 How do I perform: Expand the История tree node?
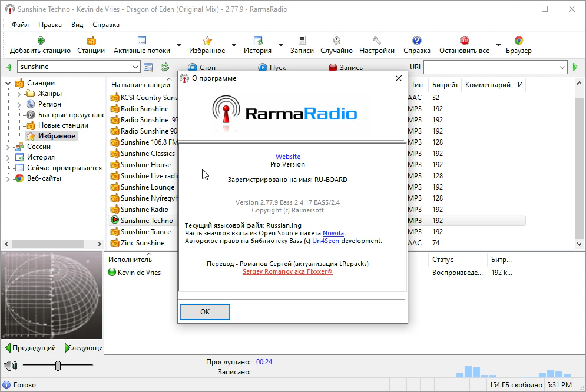point(8,157)
